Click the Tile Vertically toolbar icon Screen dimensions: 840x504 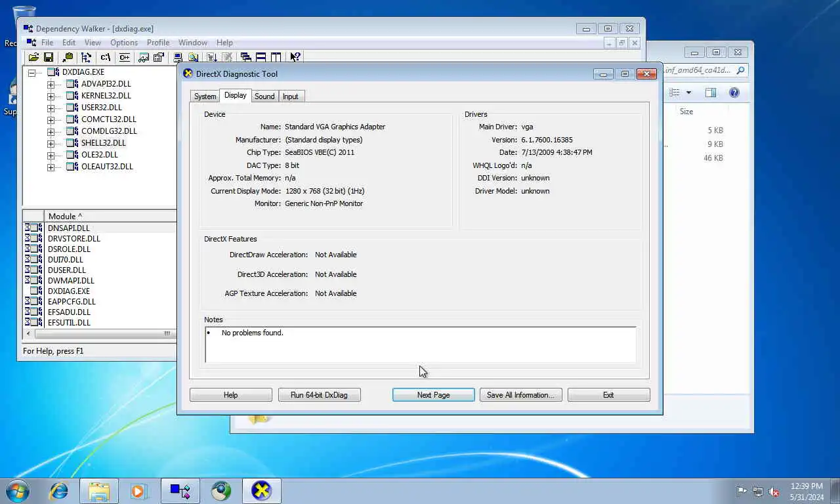pyautogui.click(x=276, y=58)
